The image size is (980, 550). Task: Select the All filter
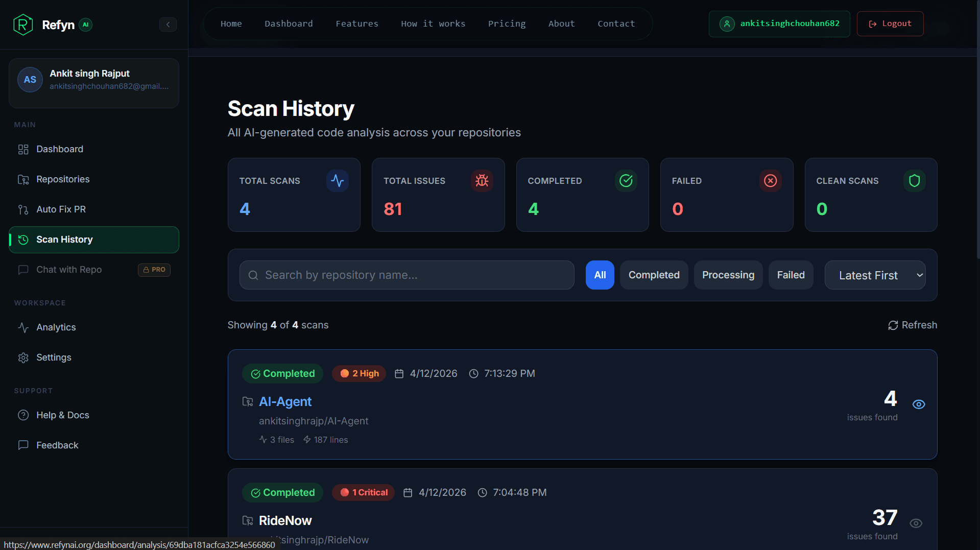(600, 275)
